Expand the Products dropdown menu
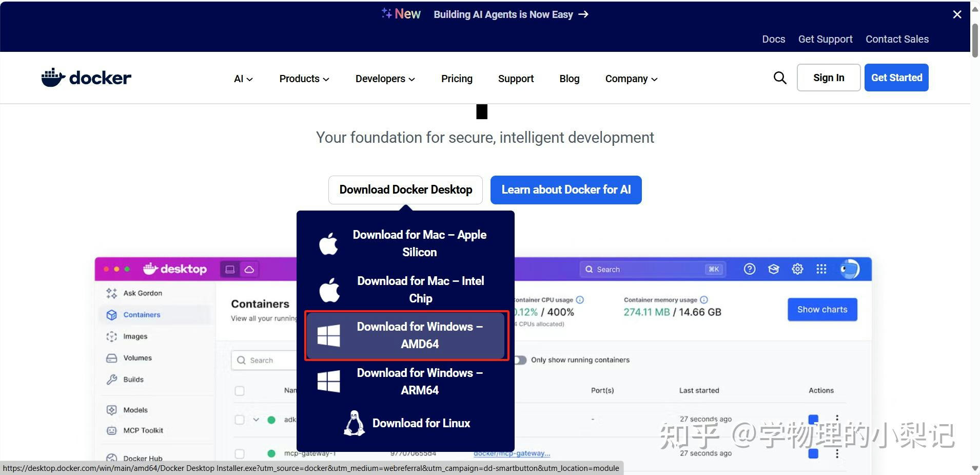980x475 pixels. click(x=304, y=79)
